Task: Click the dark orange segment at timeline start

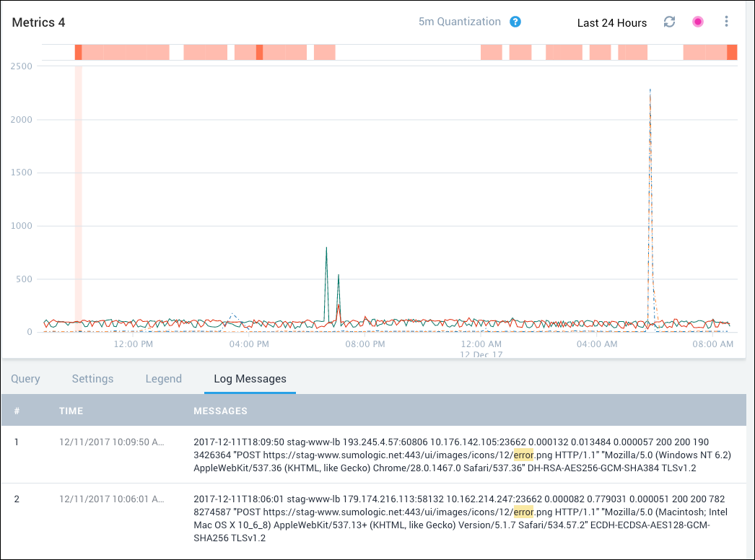Action: [78, 52]
